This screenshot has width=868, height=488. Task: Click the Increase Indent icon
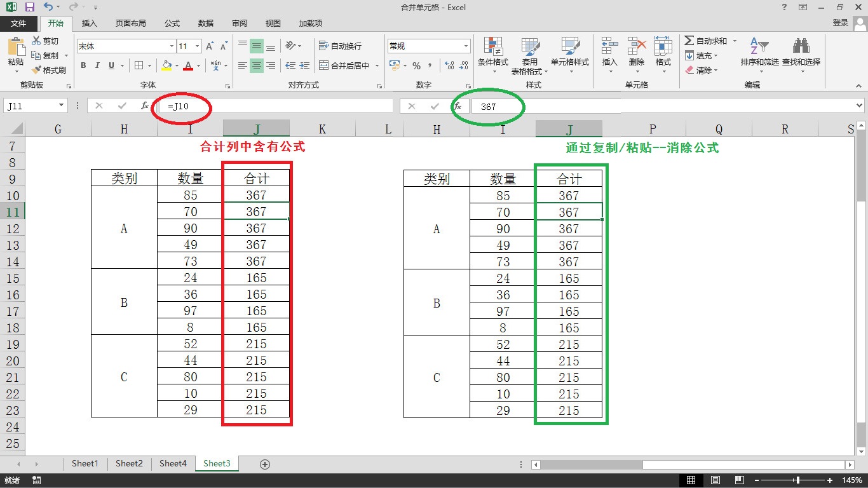pyautogui.click(x=304, y=65)
